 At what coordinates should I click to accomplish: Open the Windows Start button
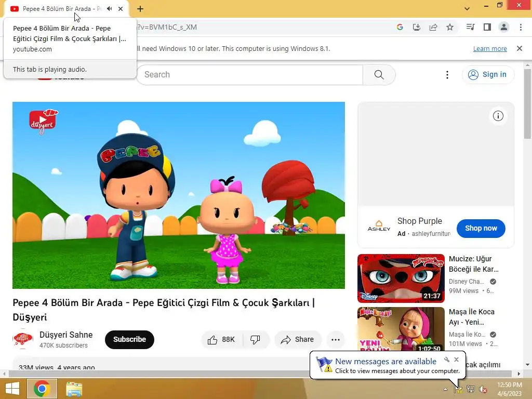(x=12, y=389)
